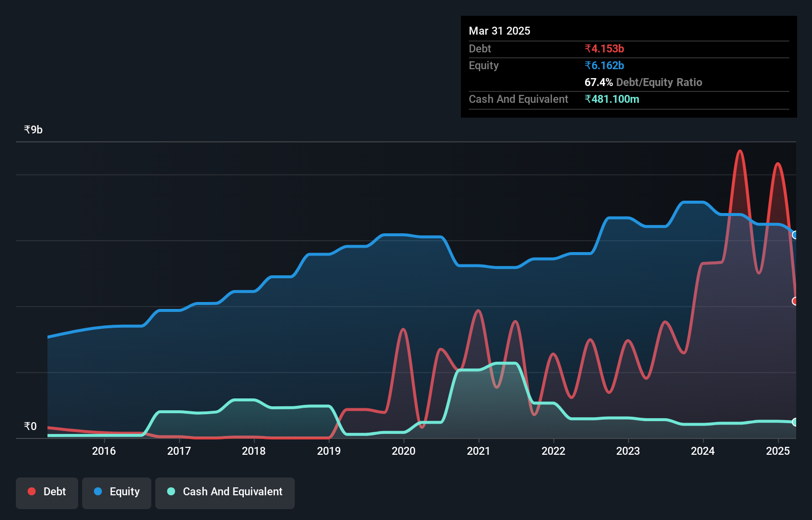The image size is (812, 520).
Task: Toggle the Equity series legend button
Action: pos(117,493)
